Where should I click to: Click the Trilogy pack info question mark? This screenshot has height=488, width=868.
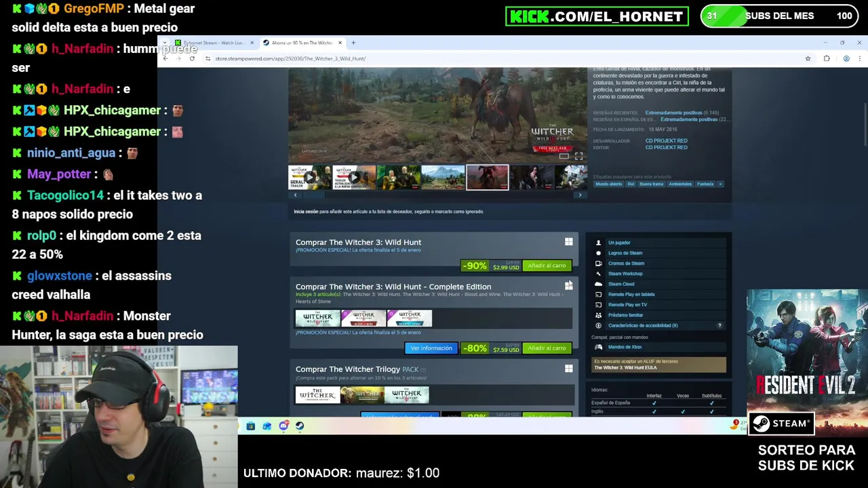pos(423,370)
